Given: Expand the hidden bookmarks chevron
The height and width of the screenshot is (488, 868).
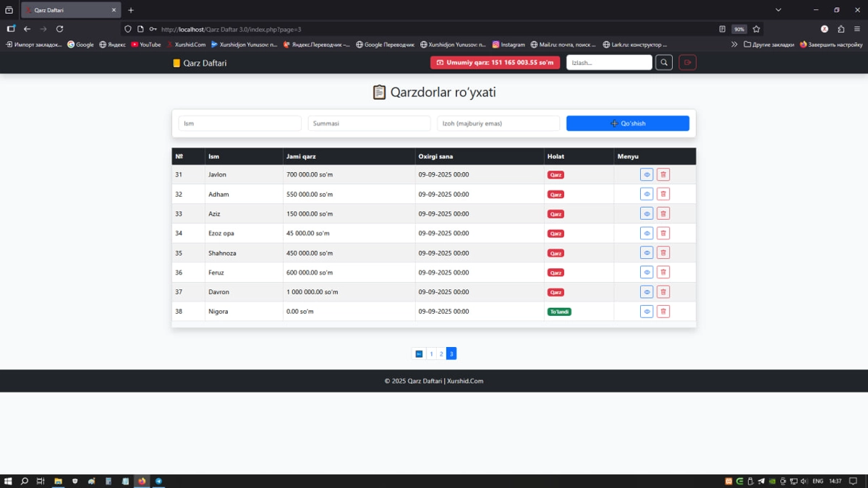Looking at the screenshot, I should point(734,45).
